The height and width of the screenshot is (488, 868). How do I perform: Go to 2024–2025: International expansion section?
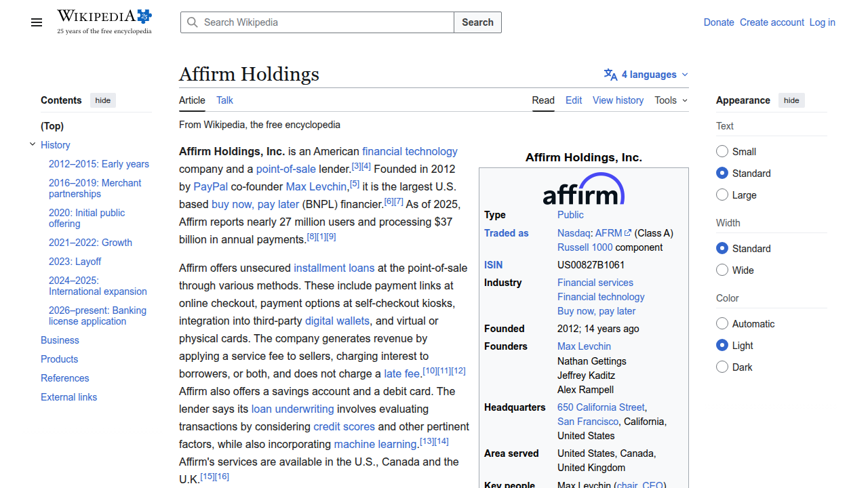point(98,286)
